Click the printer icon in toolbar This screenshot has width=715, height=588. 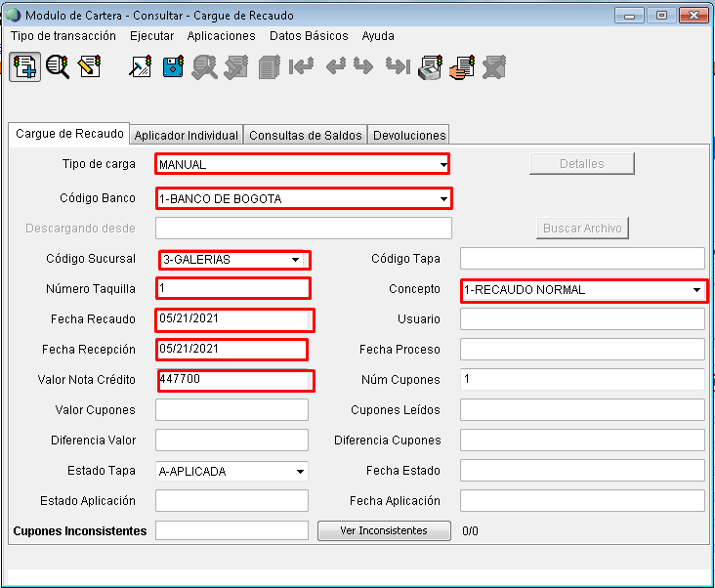click(429, 66)
